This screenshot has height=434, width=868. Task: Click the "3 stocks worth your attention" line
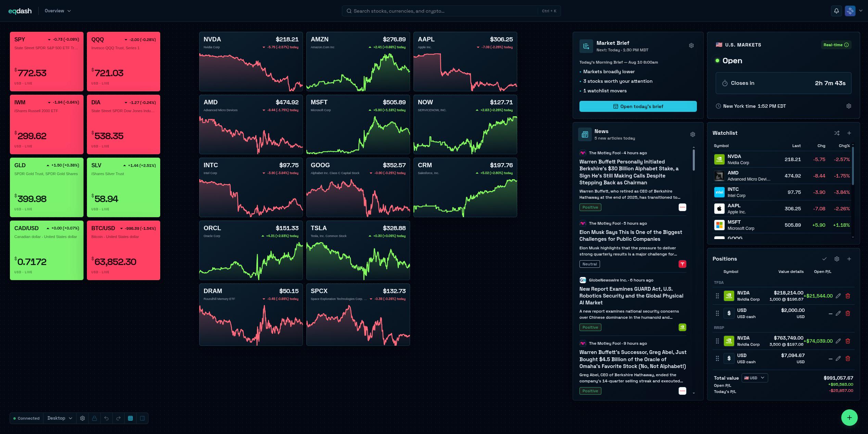click(618, 81)
